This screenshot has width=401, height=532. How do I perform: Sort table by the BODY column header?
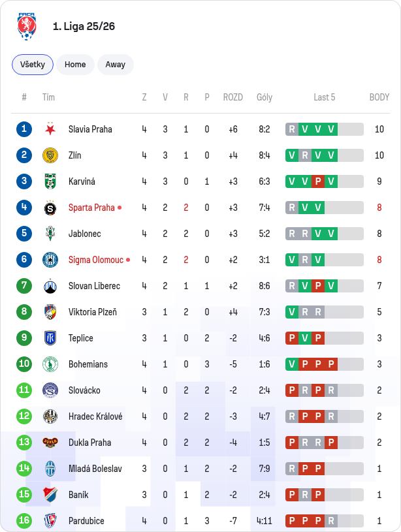point(379,97)
